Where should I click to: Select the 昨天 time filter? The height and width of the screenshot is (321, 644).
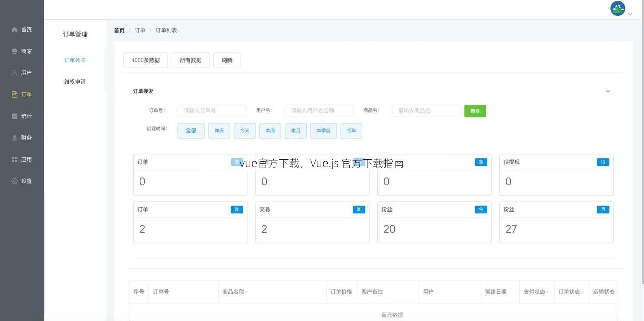point(219,131)
